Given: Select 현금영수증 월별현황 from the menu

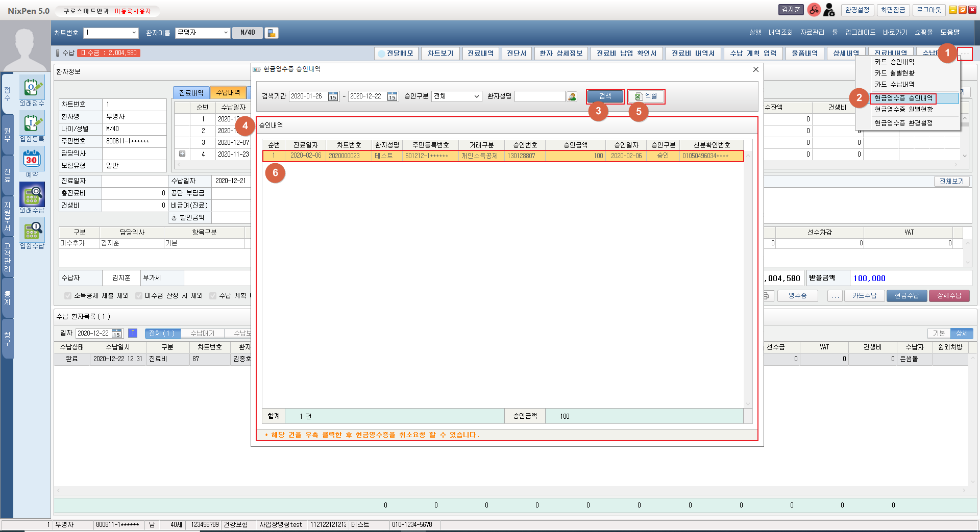Looking at the screenshot, I should tap(903, 110).
